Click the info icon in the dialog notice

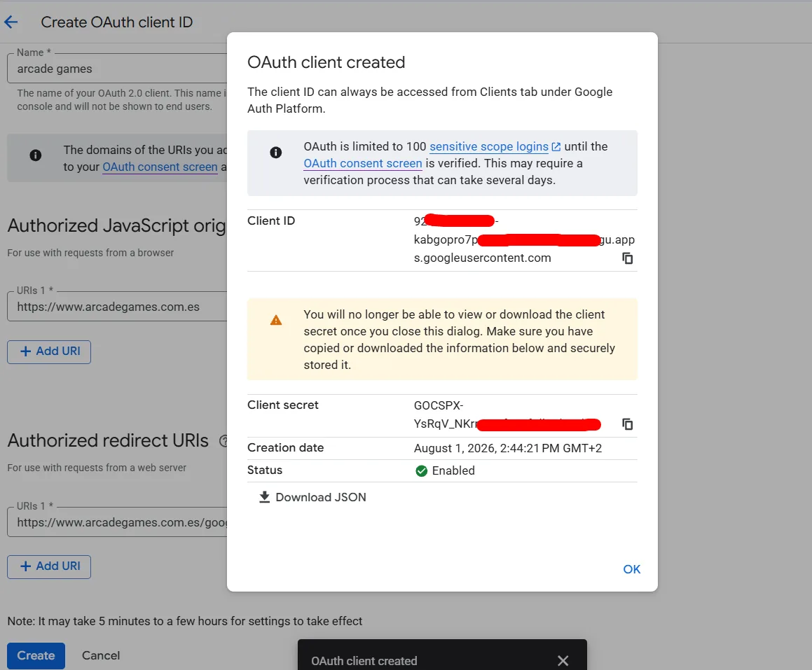[276, 152]
